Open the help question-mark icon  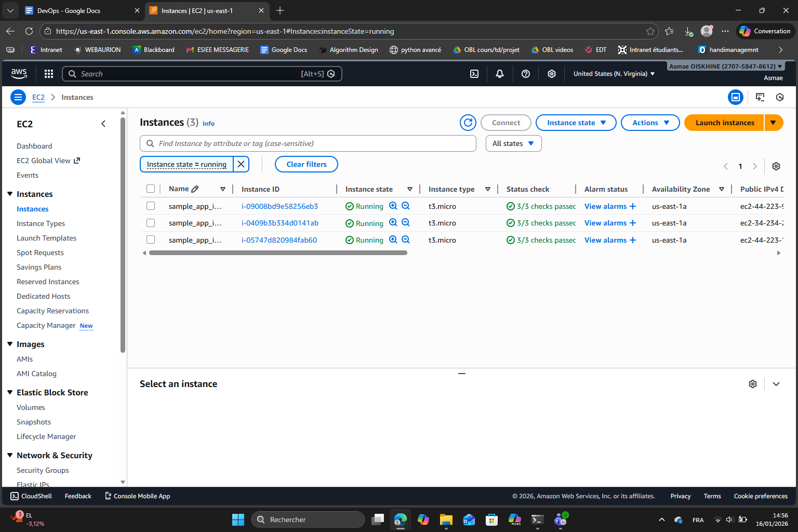pos(525,73)
